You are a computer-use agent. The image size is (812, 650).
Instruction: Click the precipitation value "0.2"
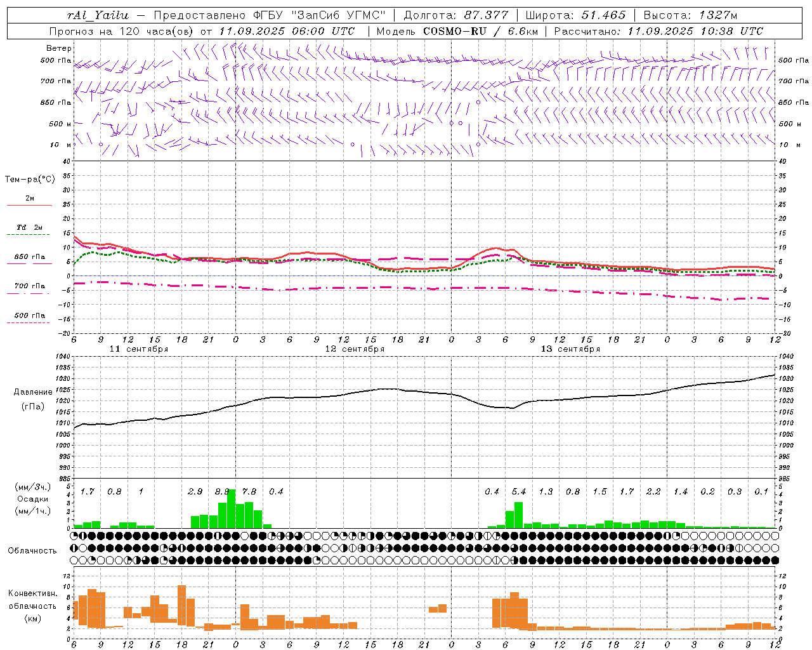(x=707, y=492)
